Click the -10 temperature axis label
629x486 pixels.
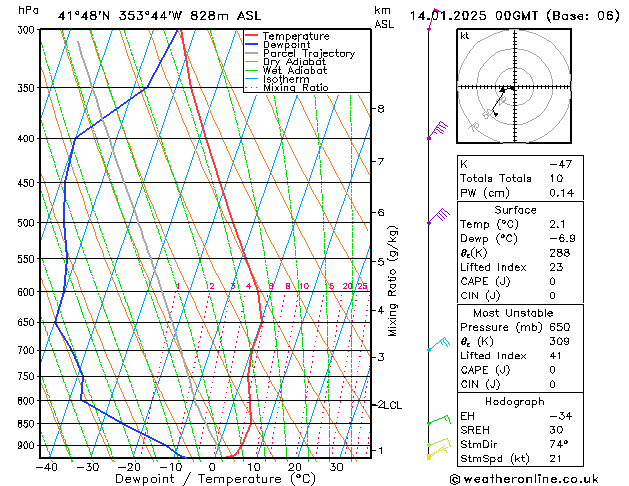click(170, 467)
